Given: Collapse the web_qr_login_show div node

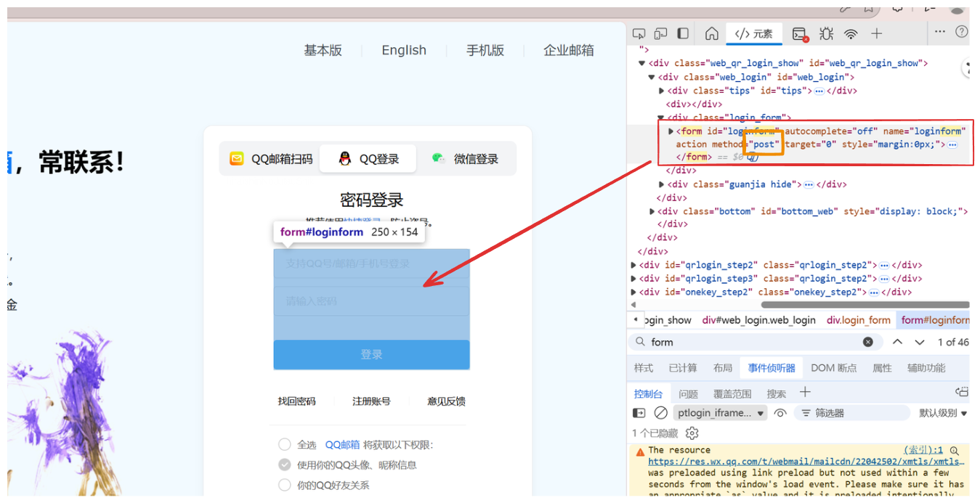Looking at the screenshot, I should 642,63.
